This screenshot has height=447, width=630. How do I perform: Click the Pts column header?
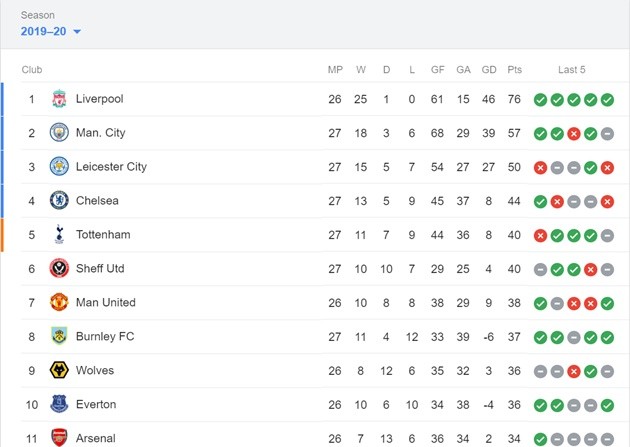(515, 70)
